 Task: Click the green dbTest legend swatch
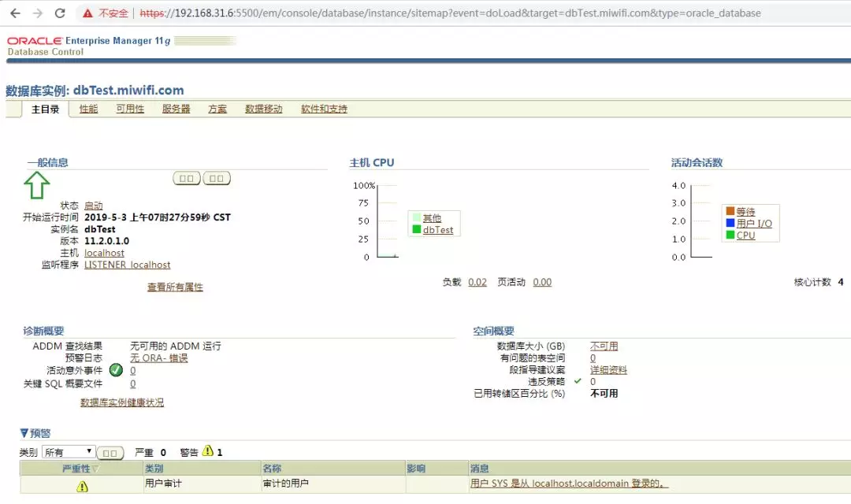tap(417, 229)
